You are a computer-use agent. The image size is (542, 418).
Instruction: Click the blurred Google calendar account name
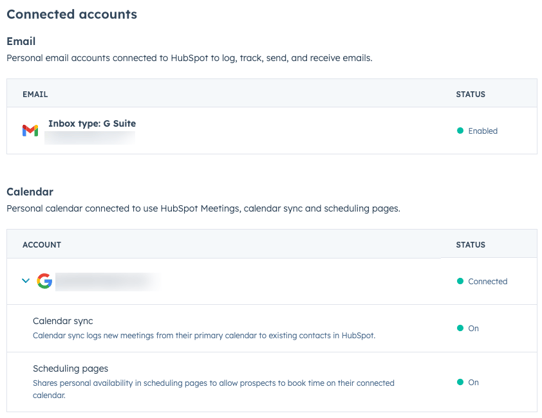pos(107,281)
